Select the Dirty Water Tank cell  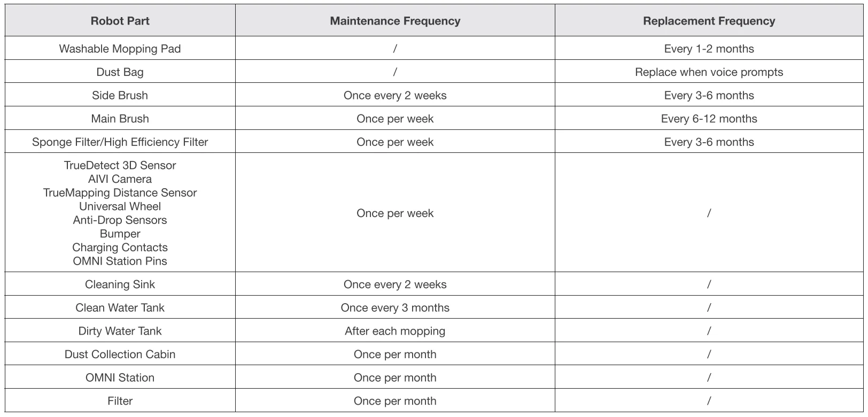point(120,331)
